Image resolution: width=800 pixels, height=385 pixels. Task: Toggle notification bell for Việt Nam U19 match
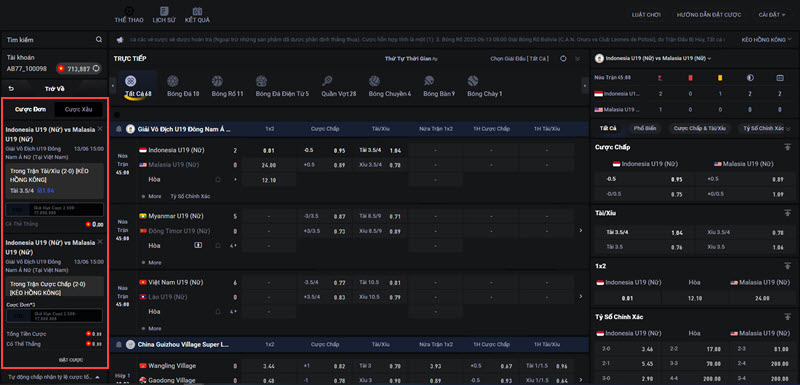(x=218, y=311)
